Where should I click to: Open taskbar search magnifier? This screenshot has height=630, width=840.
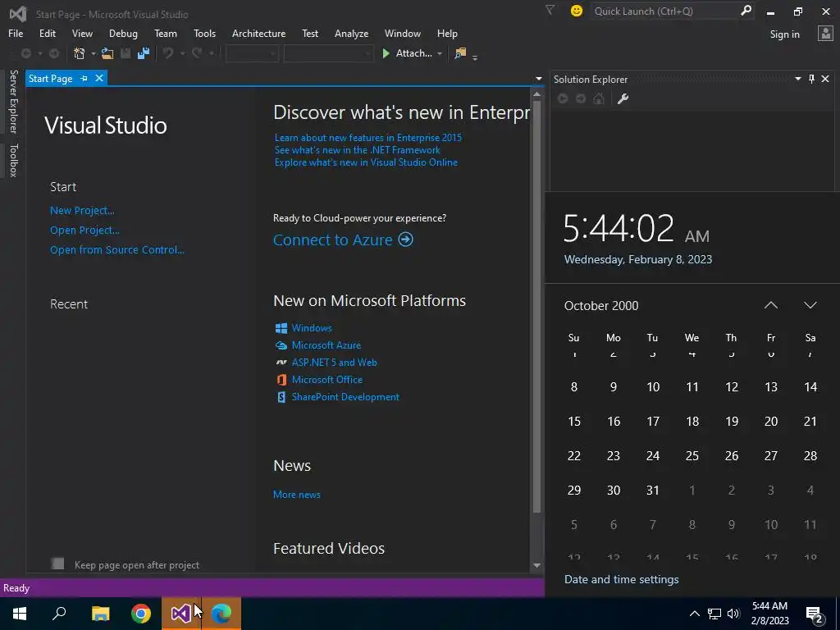tap(59, 614)
